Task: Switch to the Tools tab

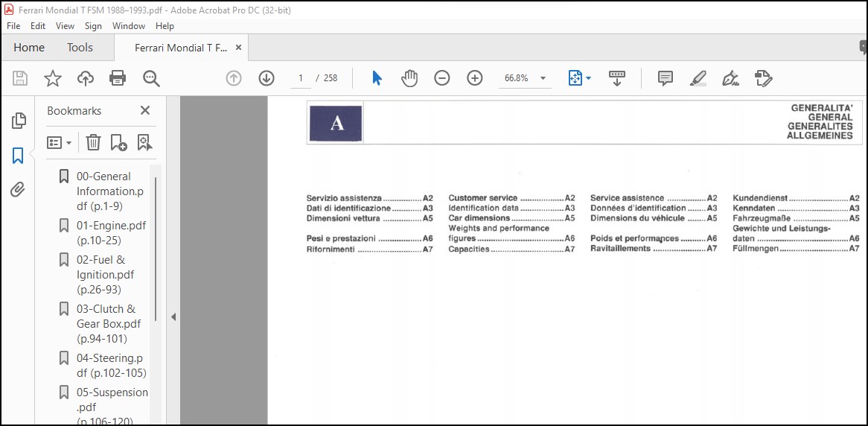Action: [80, 48]
